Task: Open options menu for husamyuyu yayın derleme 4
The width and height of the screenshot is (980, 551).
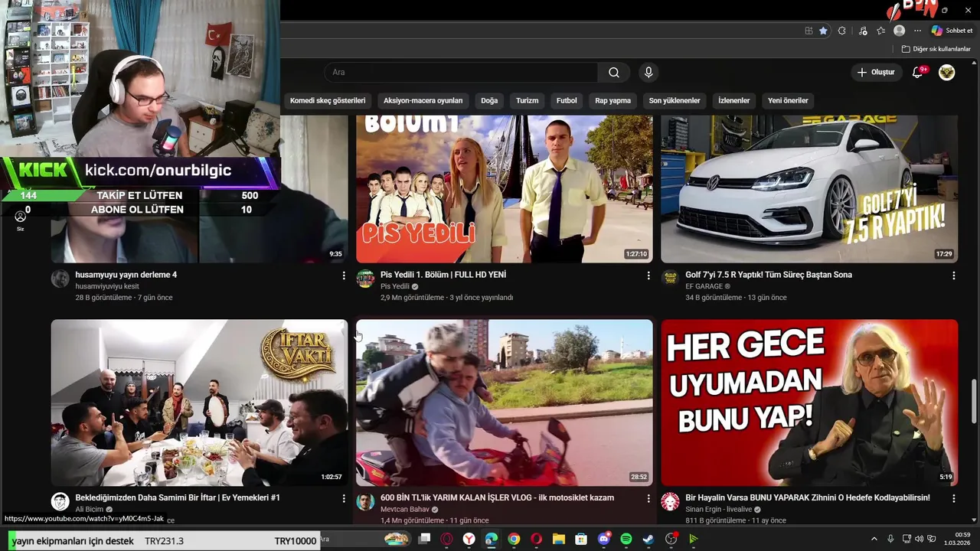Action: (x=343, y=275)
